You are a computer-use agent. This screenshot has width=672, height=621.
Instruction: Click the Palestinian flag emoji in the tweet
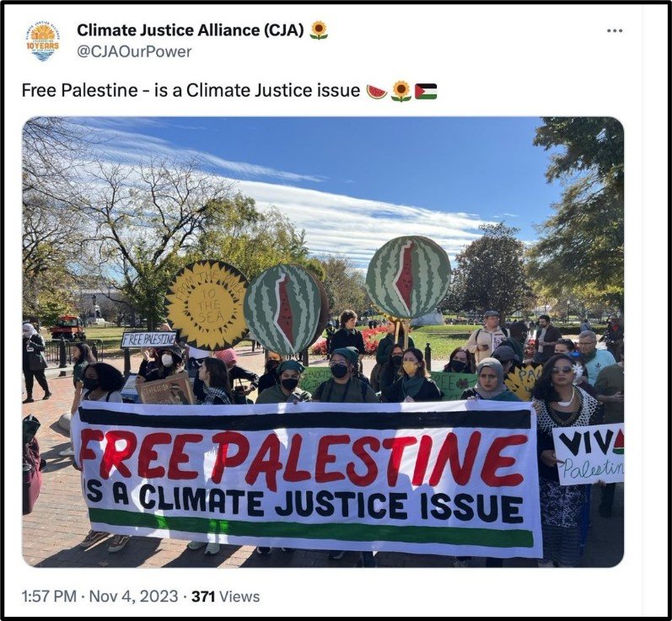tap(426, 91)
